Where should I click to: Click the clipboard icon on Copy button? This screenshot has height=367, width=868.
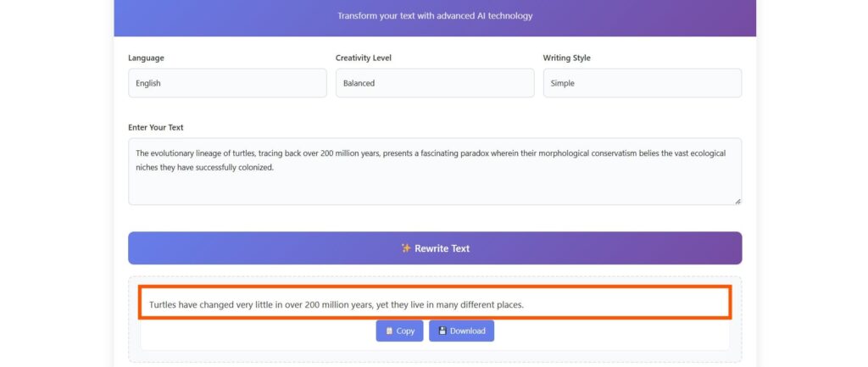389,331
